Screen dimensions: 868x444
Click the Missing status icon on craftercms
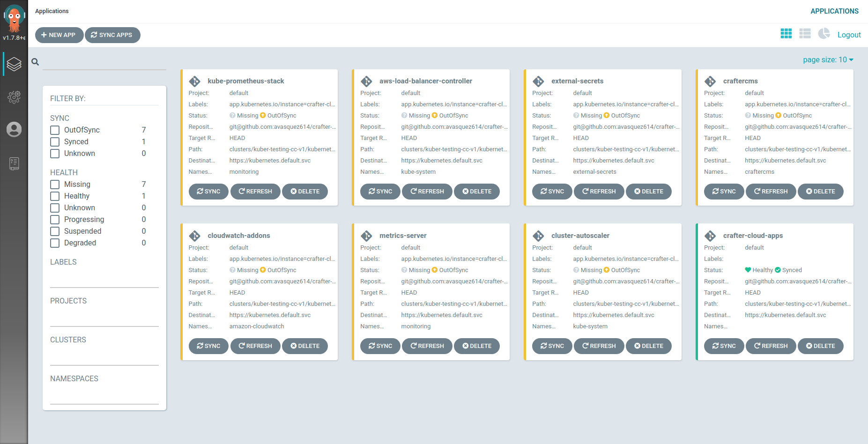(748, 116)
